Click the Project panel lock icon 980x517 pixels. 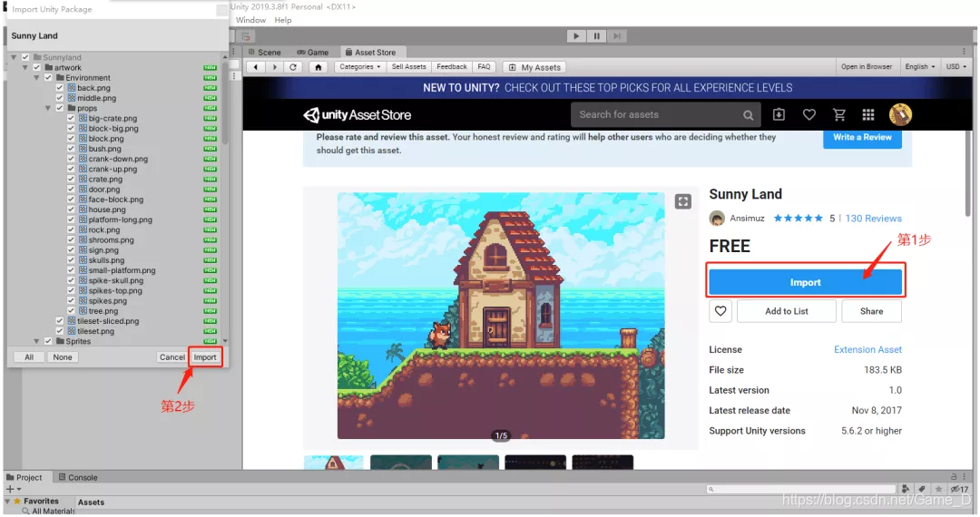click(x=953, y=476)
